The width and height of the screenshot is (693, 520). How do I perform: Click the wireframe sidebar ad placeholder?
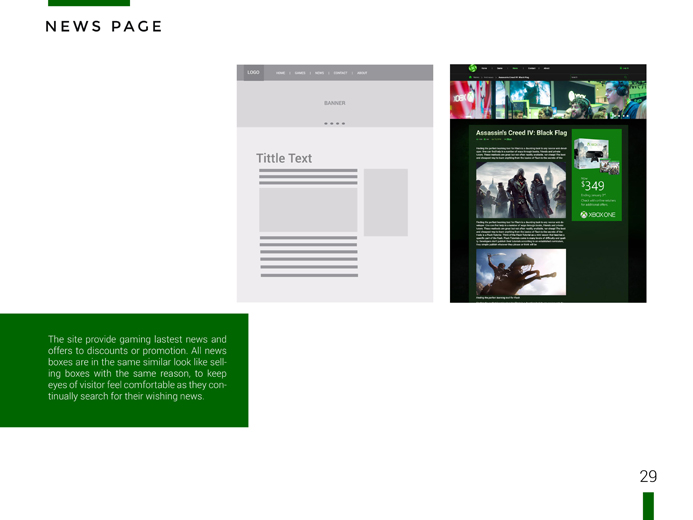(x=386, y=202)
